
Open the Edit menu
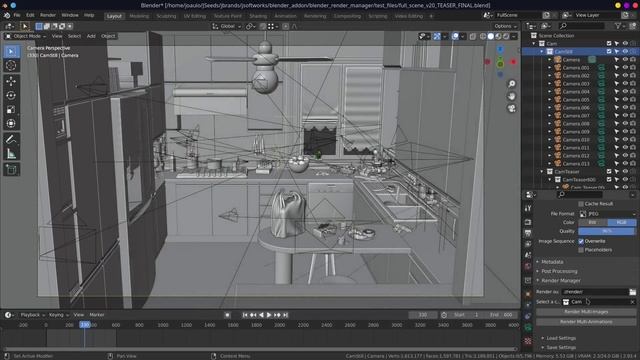click(30, 15)
